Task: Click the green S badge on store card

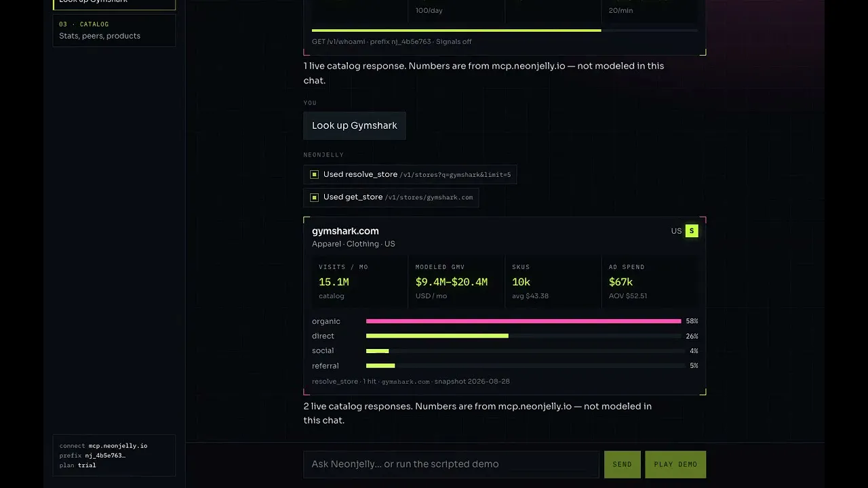Action: pyautogui.click(x=692, y=231)
